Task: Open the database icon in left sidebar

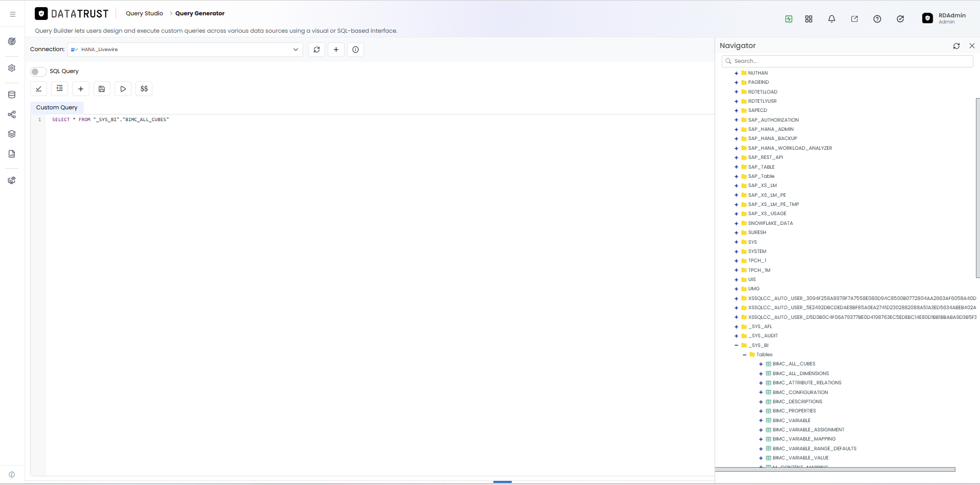Action: click(x=12, y=95)
